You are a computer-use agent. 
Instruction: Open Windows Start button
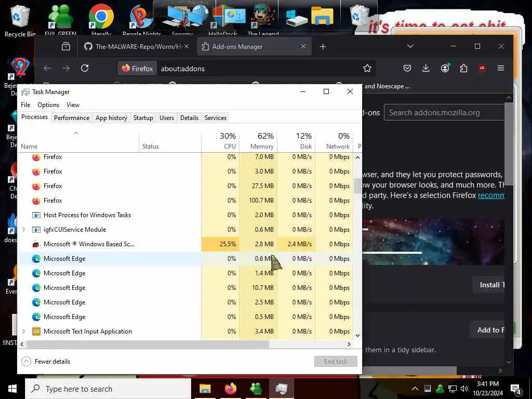pyautogui.click(x=12, y=389)
